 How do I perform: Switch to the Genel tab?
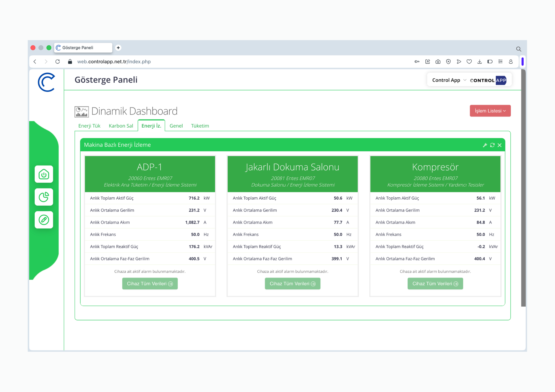(176, 126)
